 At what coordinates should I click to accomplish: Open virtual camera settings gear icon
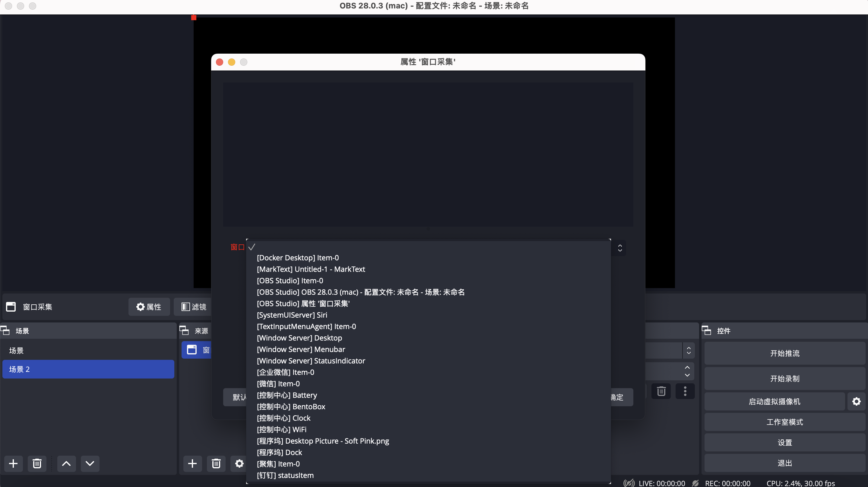coord(856,401)
